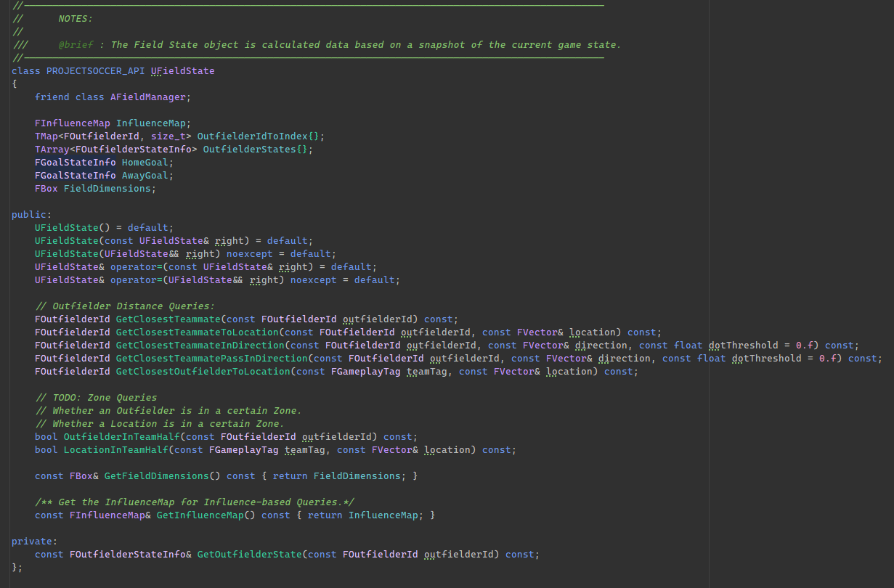The height and width of the screenshot is (588, 894).
Task: Click the @brief tag in the header comment
Action: (x=75, y=45)
